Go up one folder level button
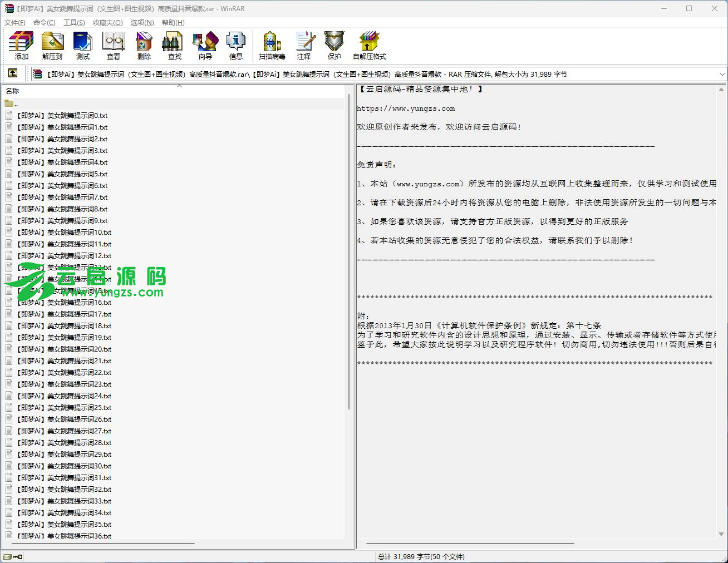The width and height of the screenshot is (728, 563). point(13,73)
